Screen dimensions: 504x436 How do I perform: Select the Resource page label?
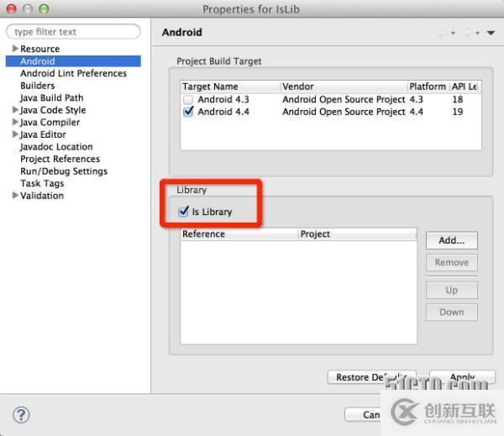[39, 49]
